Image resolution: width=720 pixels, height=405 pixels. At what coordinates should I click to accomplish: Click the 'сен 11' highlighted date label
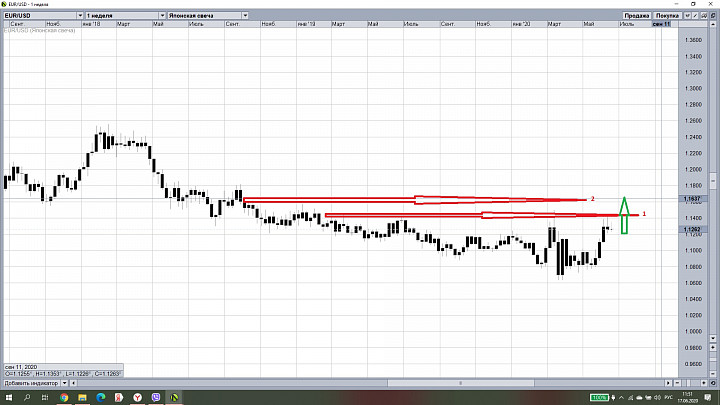661,24
